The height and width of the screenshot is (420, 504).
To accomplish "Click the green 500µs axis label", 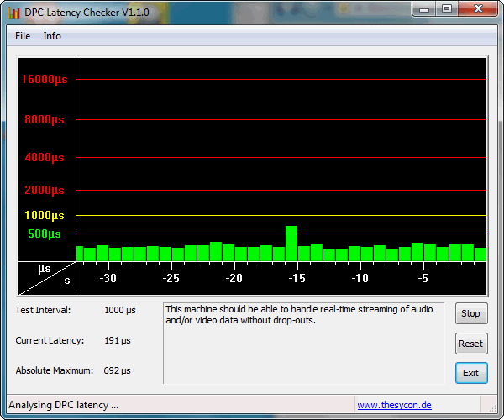I will point(45,234).
